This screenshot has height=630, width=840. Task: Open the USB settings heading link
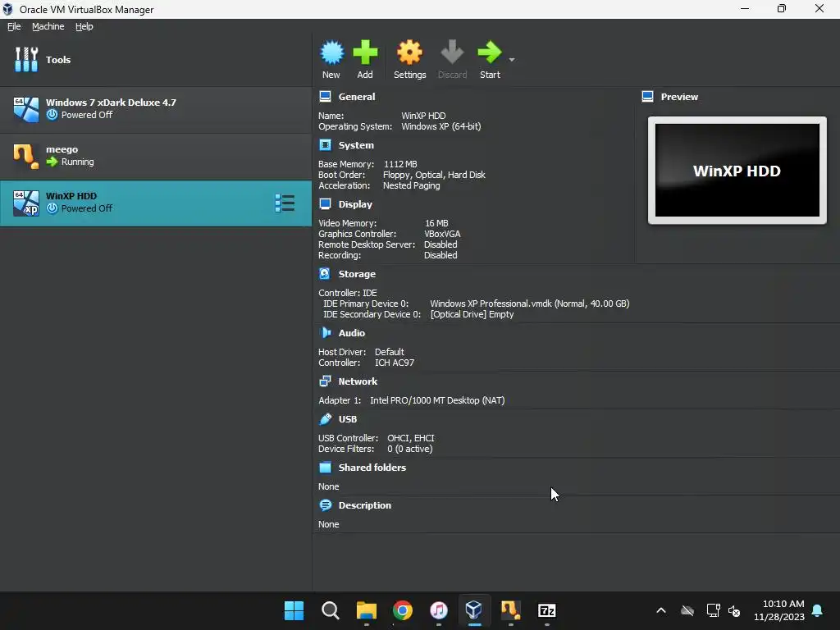348,419
